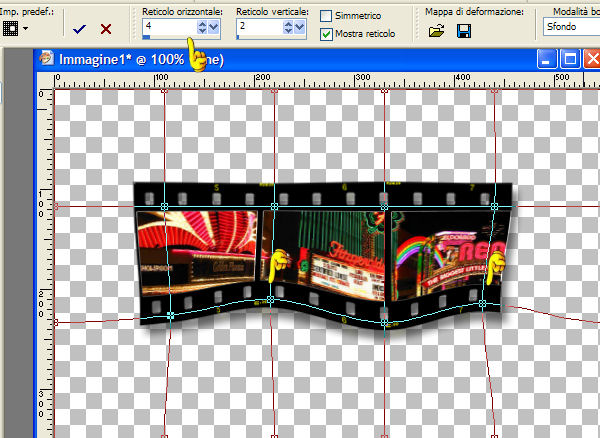Increase Reticolo verticale with the up arrow
The width and height of the screenshot is (600, 438).
pyautogui.click(x=288, y=24)
